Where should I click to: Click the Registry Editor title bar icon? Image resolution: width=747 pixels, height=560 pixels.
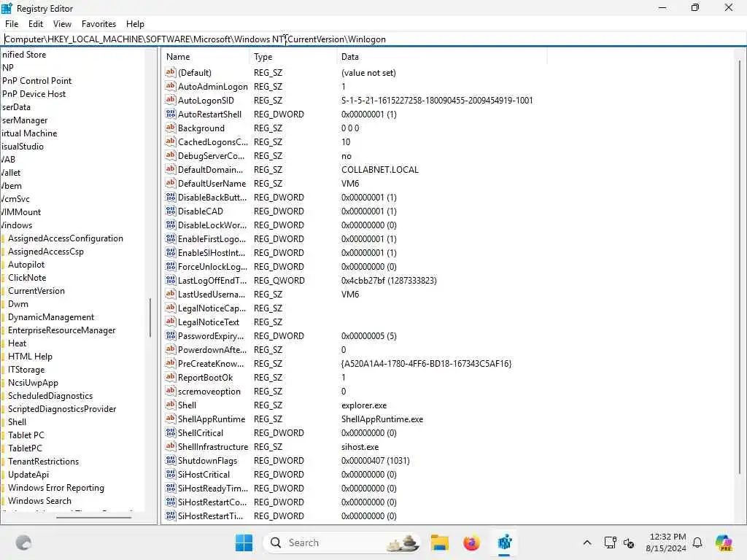point(7,8)
